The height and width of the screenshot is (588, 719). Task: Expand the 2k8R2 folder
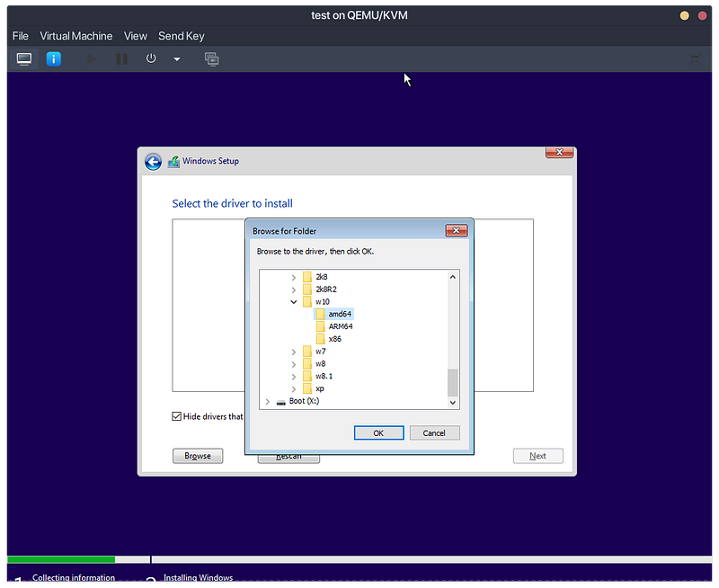coord(294,290)
